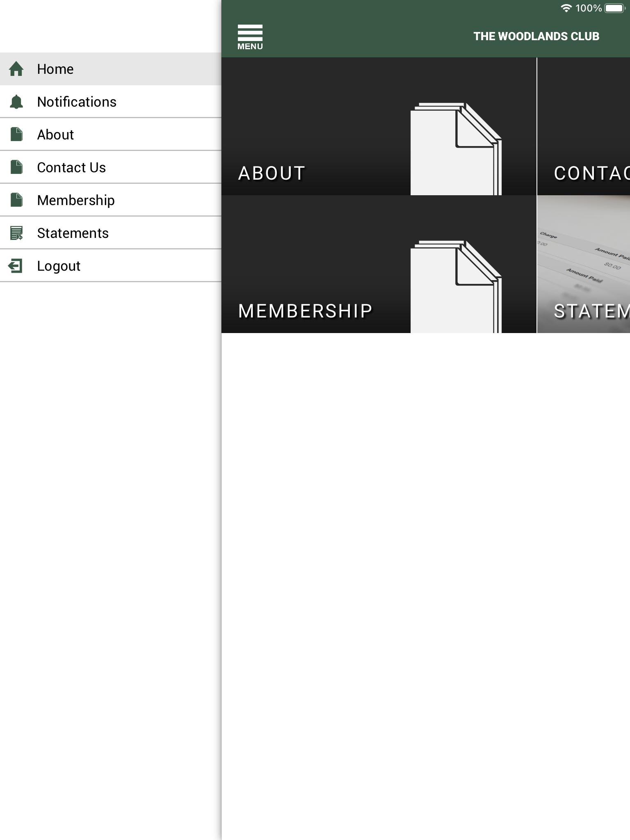Go to Contact Us menu item

110,167
